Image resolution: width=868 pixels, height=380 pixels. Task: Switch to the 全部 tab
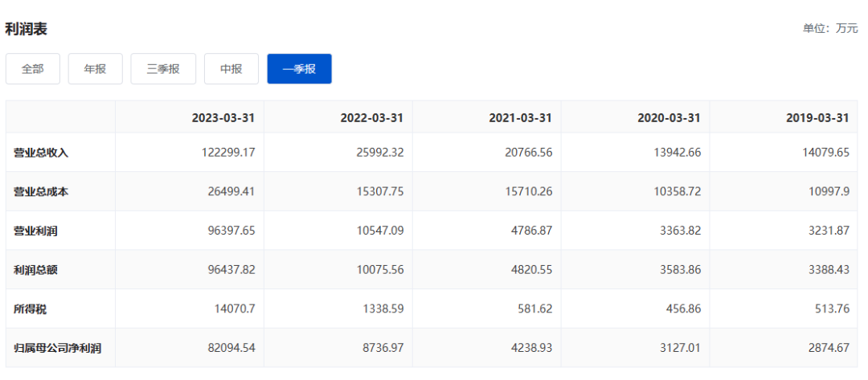(33, 69)
